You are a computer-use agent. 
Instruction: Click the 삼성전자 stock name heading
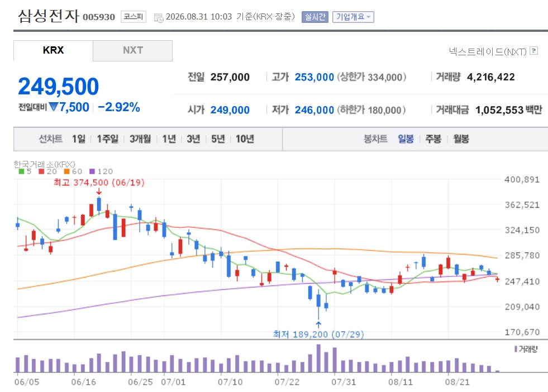coord(49,16)
